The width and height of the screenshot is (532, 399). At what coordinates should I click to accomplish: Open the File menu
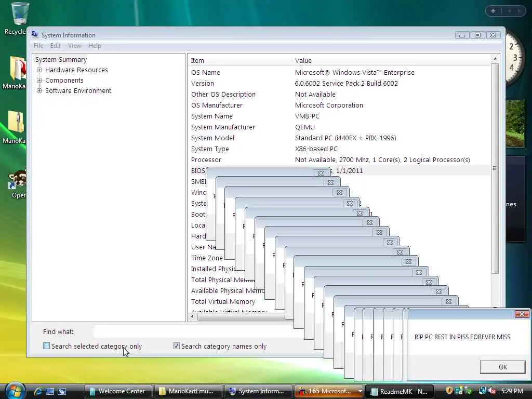(38, 46)
